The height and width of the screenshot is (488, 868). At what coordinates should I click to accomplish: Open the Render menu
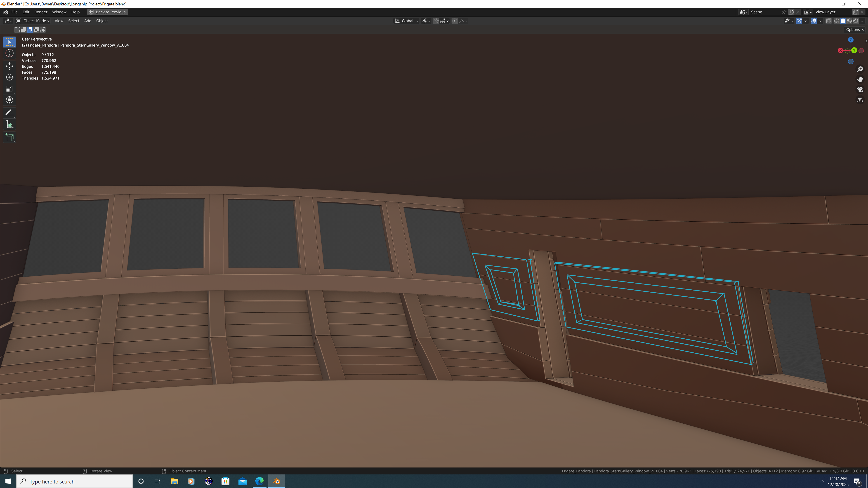click(x=41, y=12)
